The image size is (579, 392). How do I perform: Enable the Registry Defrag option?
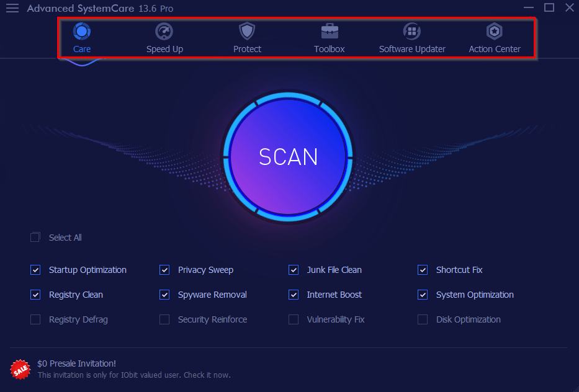click(x=35, y=319)
